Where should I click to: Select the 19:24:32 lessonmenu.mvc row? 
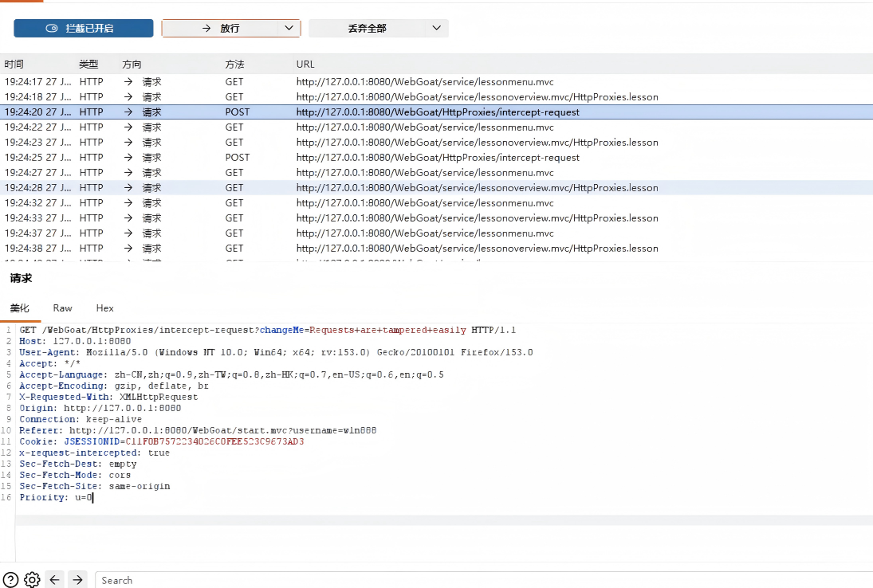(x=437, y=203)
